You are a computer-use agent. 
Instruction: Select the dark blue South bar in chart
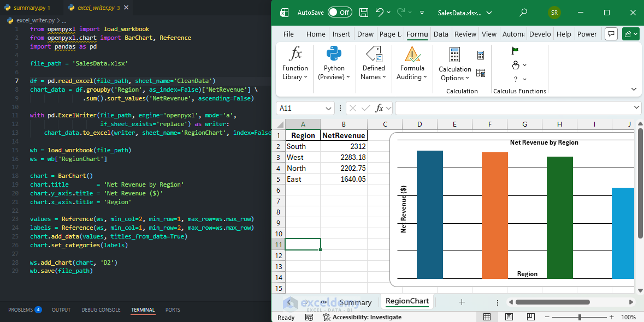pyautogui.click(x=430, y=214)
